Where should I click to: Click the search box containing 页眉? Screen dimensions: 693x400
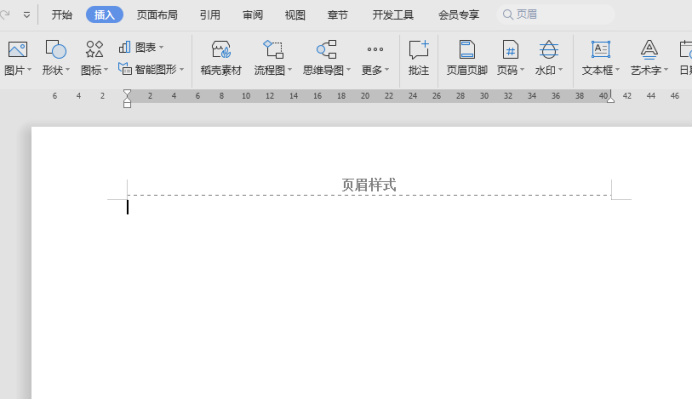pyautogui.click(x=556, y=15)
